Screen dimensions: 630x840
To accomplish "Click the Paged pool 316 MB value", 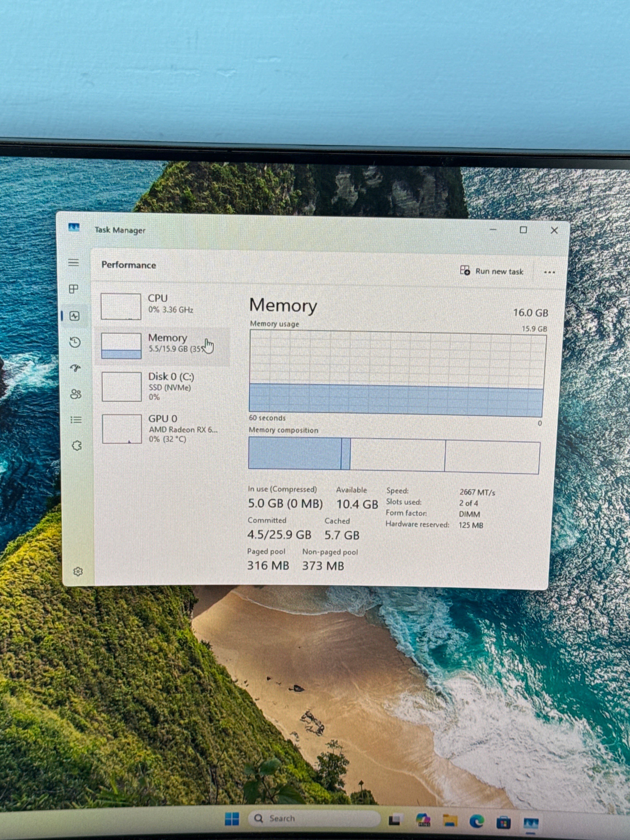I will click(268, 565).
